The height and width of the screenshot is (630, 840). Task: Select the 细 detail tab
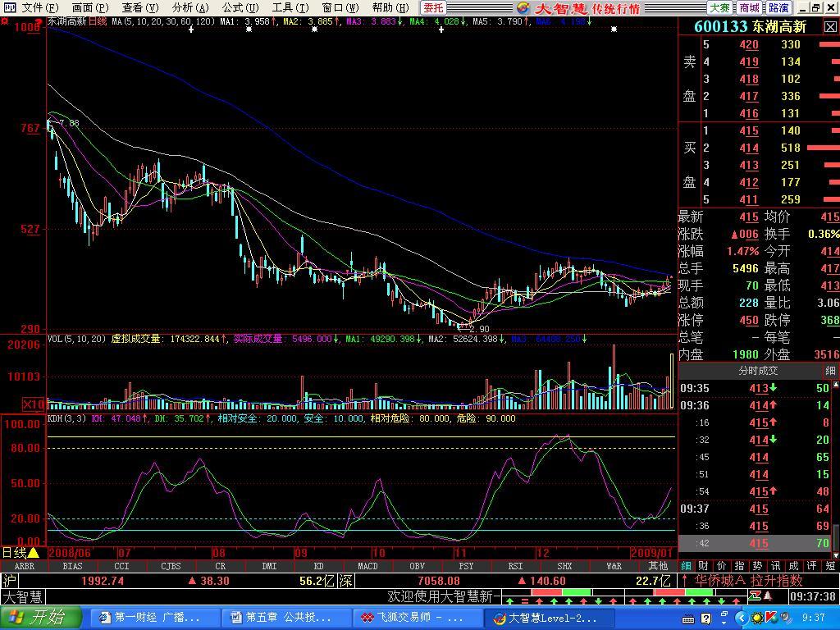pyautogui.click(x=687, y=566)
